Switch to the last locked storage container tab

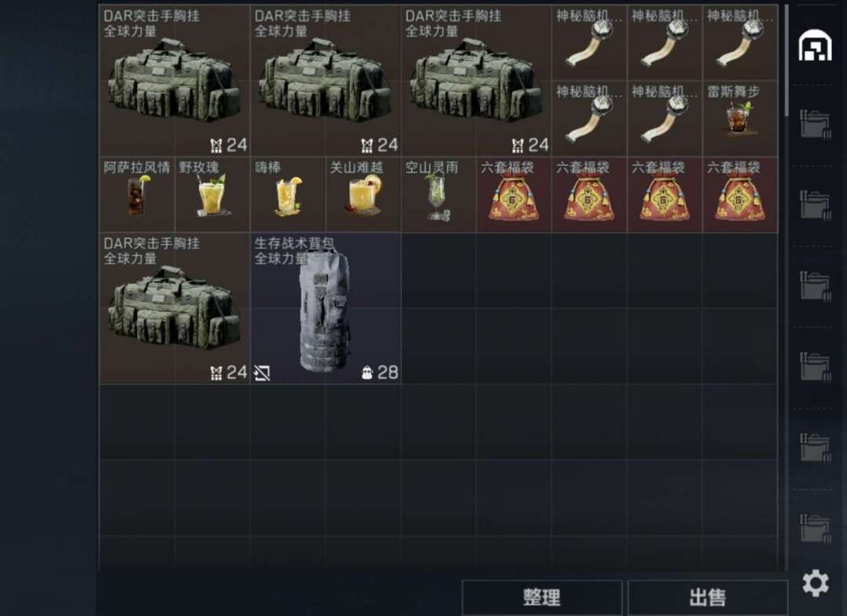815,528
